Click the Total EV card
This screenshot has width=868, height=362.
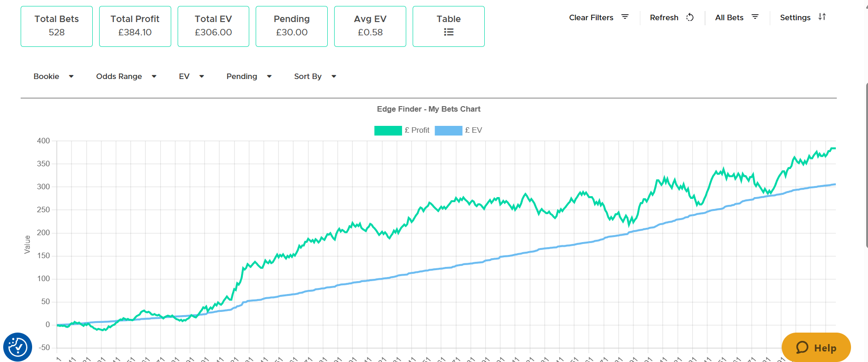(213, 26)
